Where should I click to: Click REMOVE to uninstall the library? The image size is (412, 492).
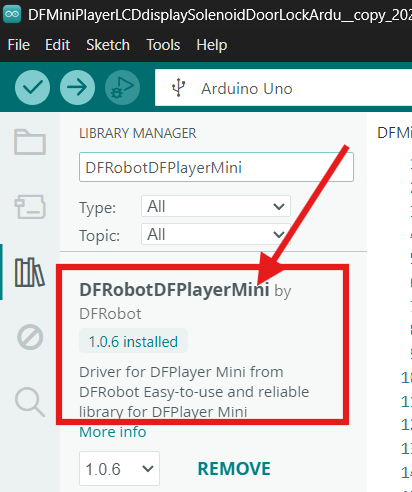click(x=234, y=469)
